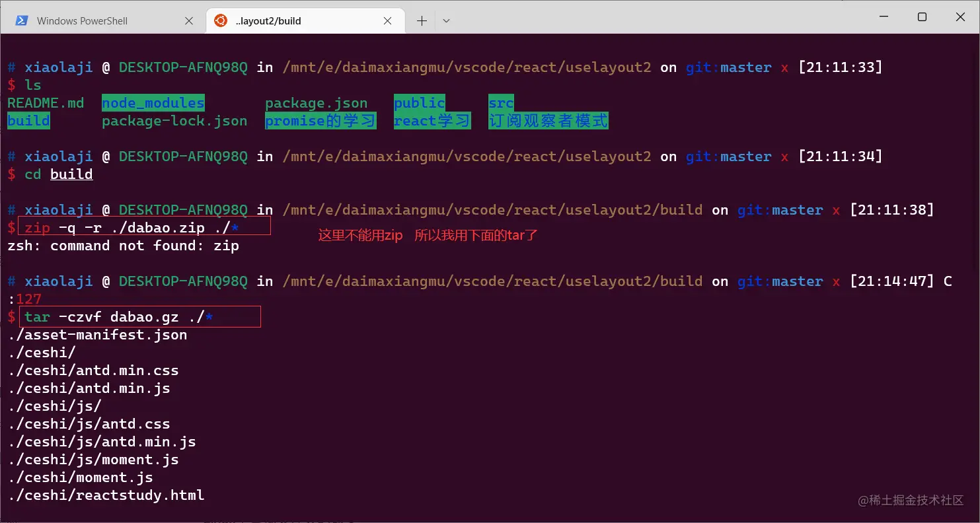The height and width of the screenshot is (523, 980).
Task: Click the 订阅观察者模式 folder name
Action: (548, 121)
